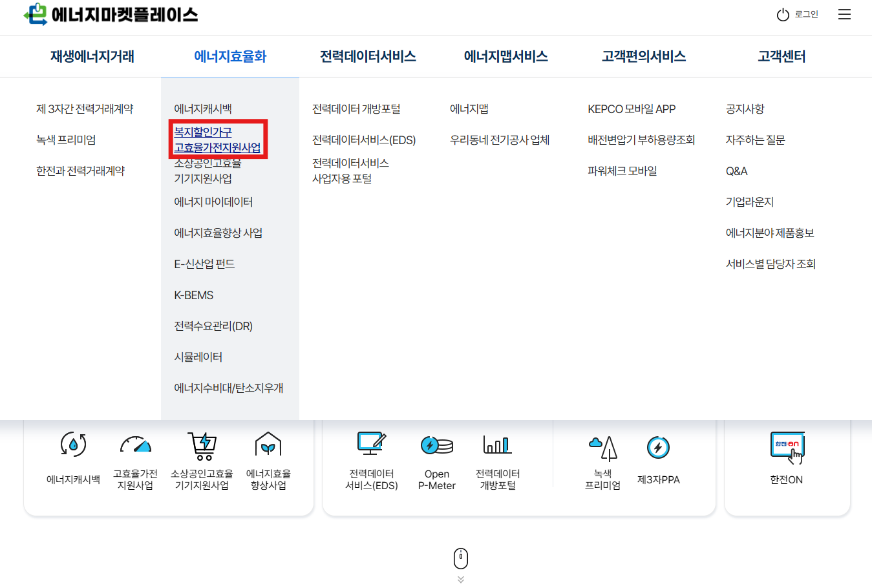Open 에너지효율향상 사업 submenu item
The height and width of the screenshot is (588, 872).
tap(218, 233)
